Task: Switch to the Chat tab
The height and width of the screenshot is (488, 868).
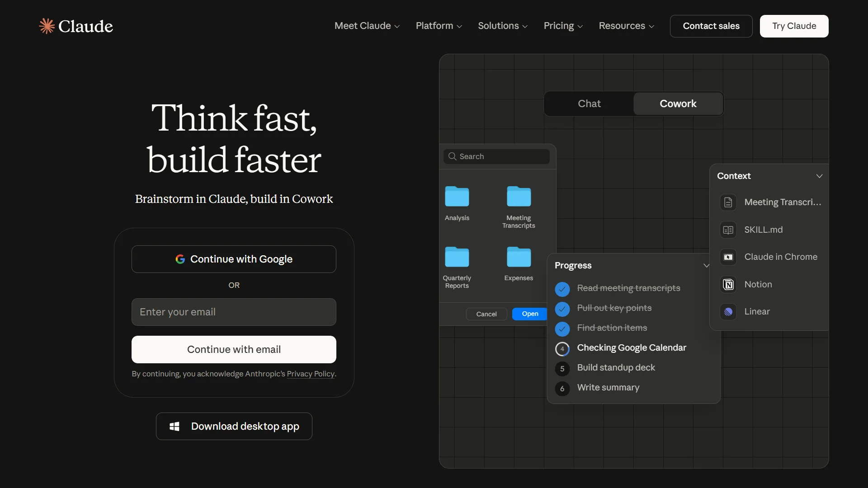Action: (589, 104)
